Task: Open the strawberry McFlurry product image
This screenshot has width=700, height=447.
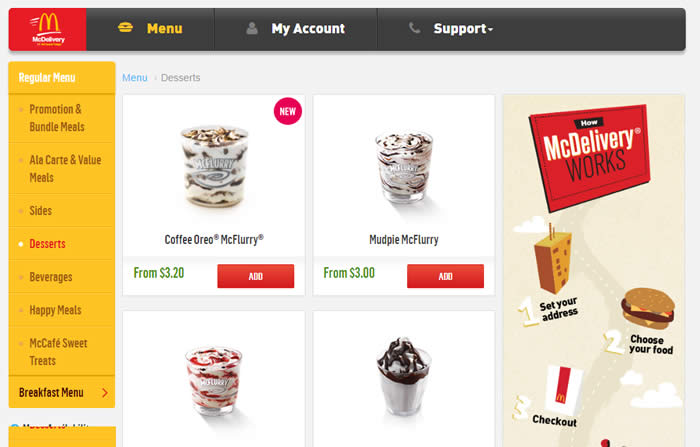Action: 214,380
